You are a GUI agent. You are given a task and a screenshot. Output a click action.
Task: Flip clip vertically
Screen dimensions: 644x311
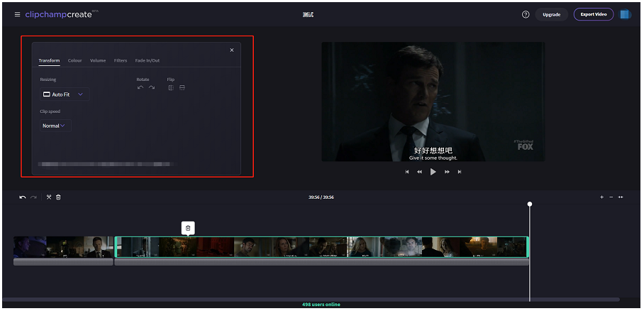[182, 87]
